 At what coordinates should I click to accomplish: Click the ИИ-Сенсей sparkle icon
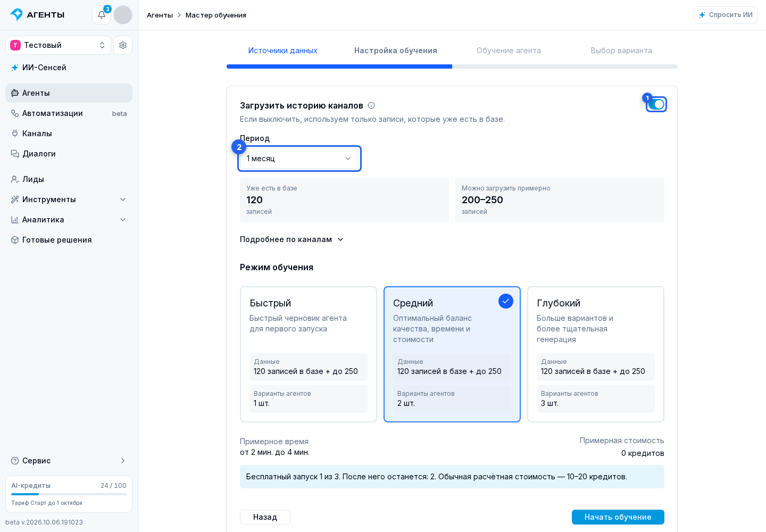[x=15, y=68]
